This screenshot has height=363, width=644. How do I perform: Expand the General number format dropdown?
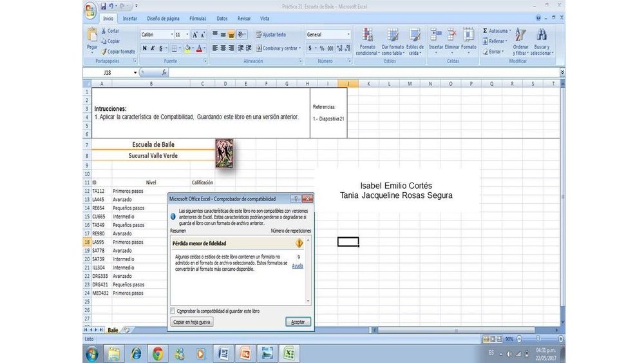point(348,35)
